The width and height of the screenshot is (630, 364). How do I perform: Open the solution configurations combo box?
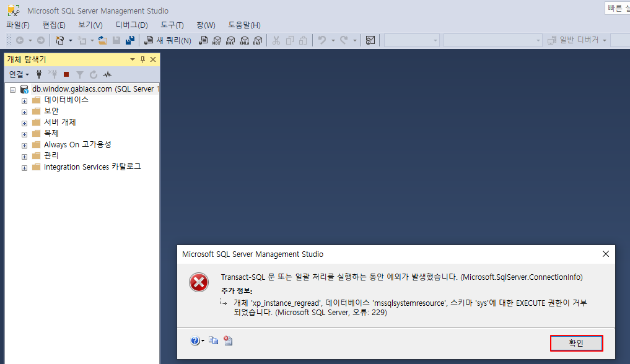tap(411, 40)
